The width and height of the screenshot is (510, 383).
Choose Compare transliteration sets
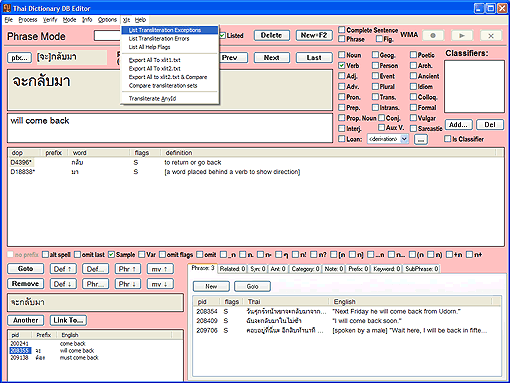click(x=170, y=86)
